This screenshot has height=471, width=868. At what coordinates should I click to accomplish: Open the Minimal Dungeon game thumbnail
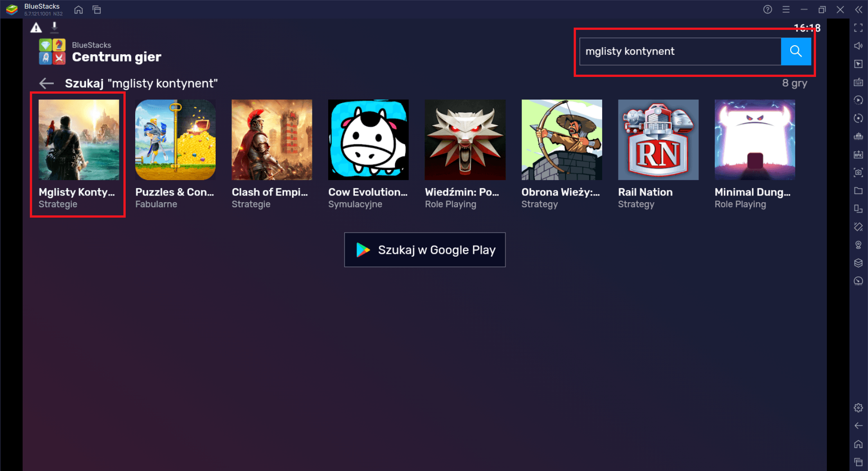coord(755,140)
